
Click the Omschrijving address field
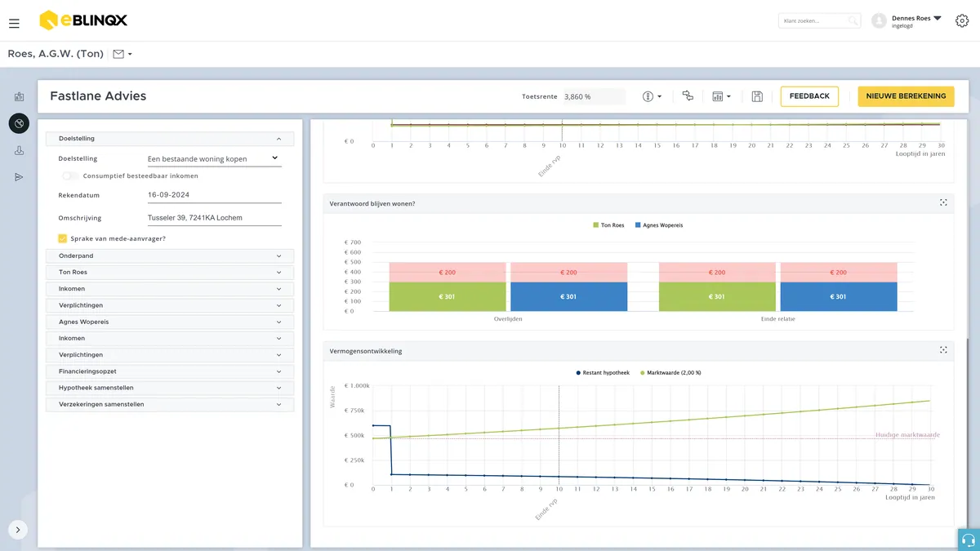point(214,218)
